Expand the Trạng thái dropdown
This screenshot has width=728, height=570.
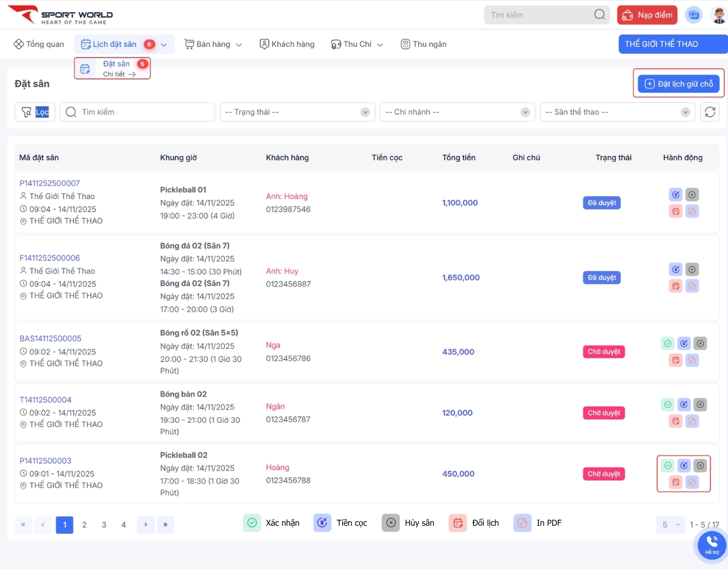coord(297,112)
